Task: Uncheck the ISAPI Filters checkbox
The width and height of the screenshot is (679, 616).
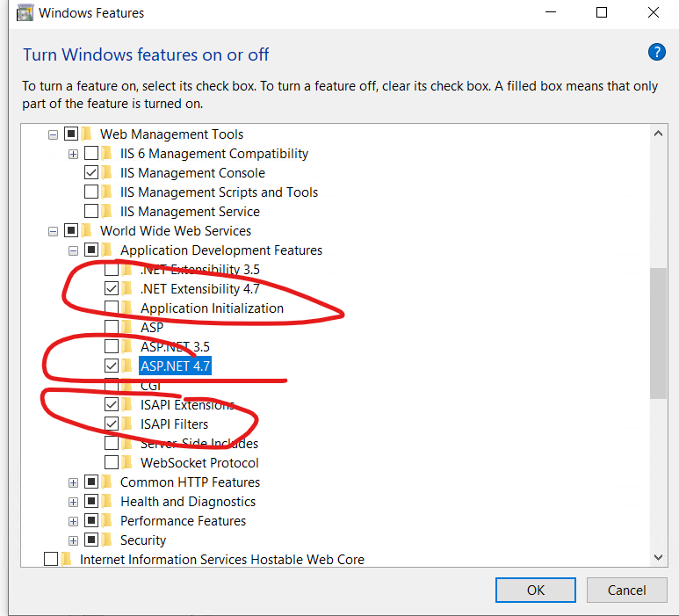Action: click(112, 424)
